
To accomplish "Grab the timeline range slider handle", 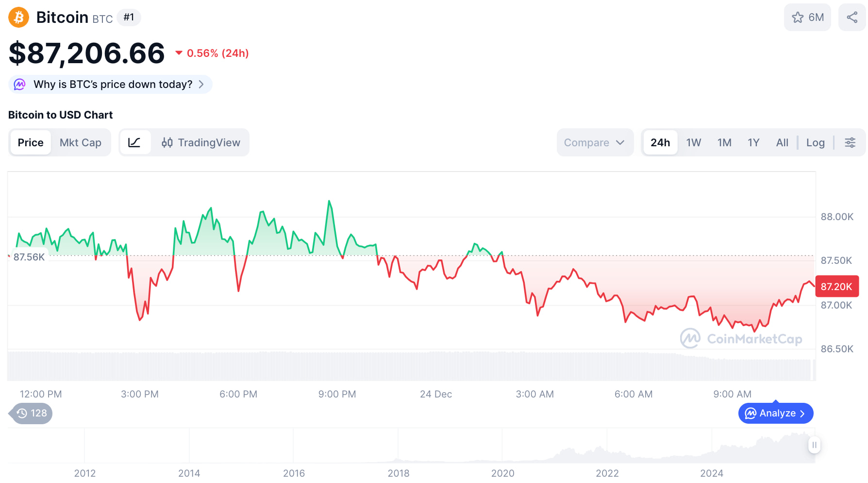I will pyautogui.click(x=814, y=445).
